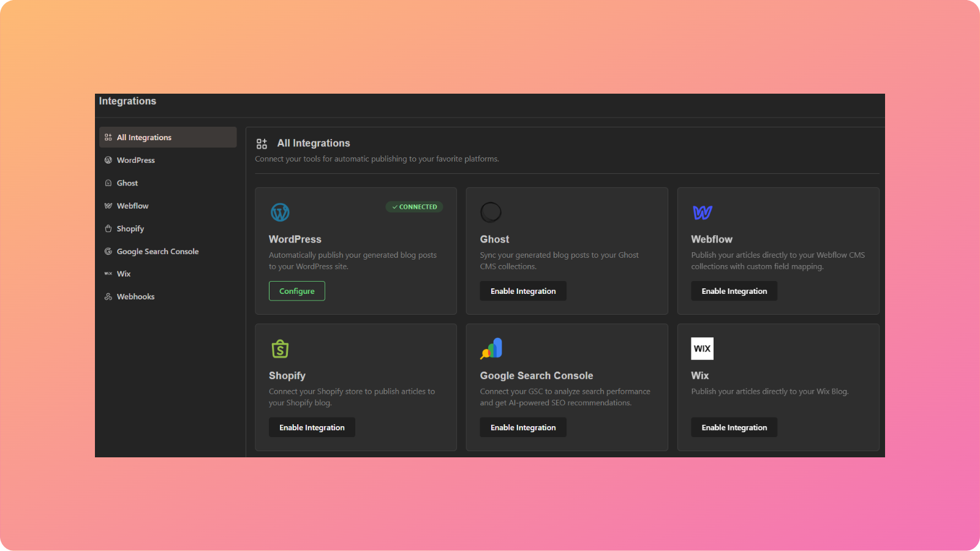This screenshot has height=551, width=980.
Task: Enable Integration for the Wix Blog
Action: click(x=734, y=427)
